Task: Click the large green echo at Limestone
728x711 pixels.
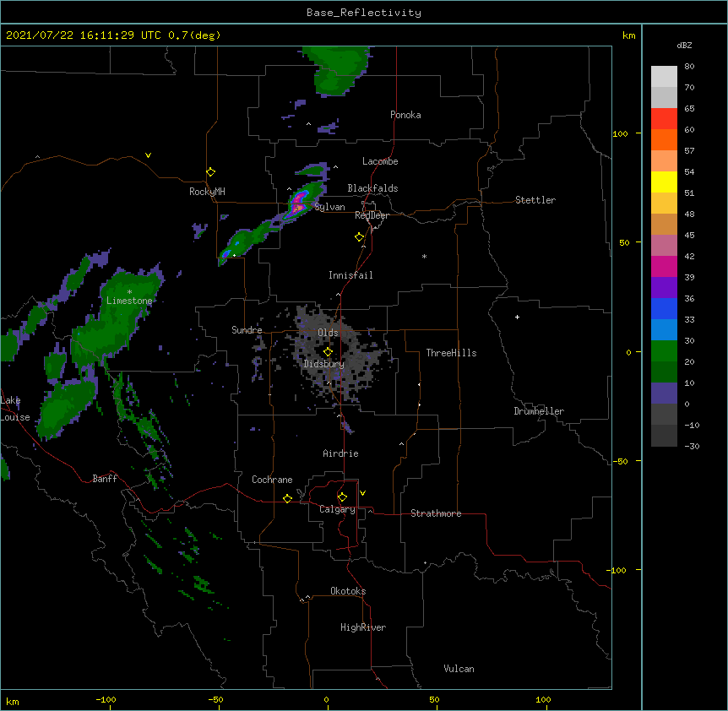Action: tap(118, 316)
